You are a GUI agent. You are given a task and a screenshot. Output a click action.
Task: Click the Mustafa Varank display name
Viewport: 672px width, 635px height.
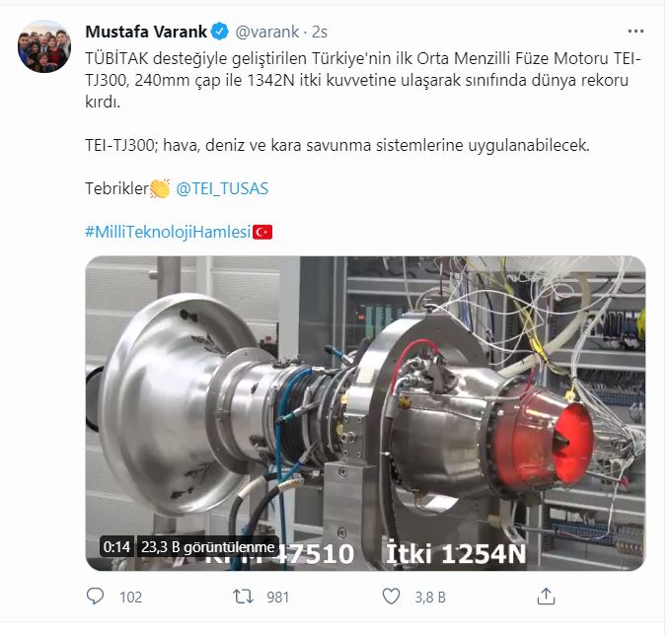[x=146, y=32]
